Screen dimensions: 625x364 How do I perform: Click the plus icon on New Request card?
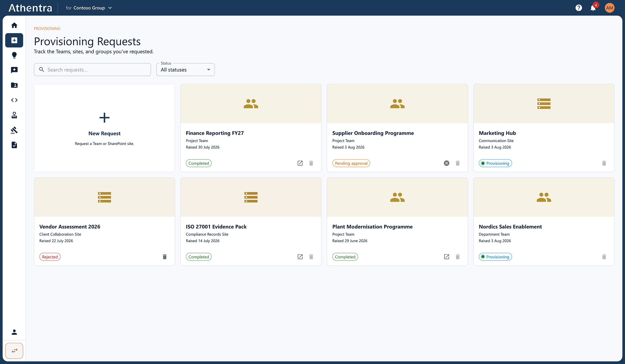pyautogui.click(x=104, y=118)
